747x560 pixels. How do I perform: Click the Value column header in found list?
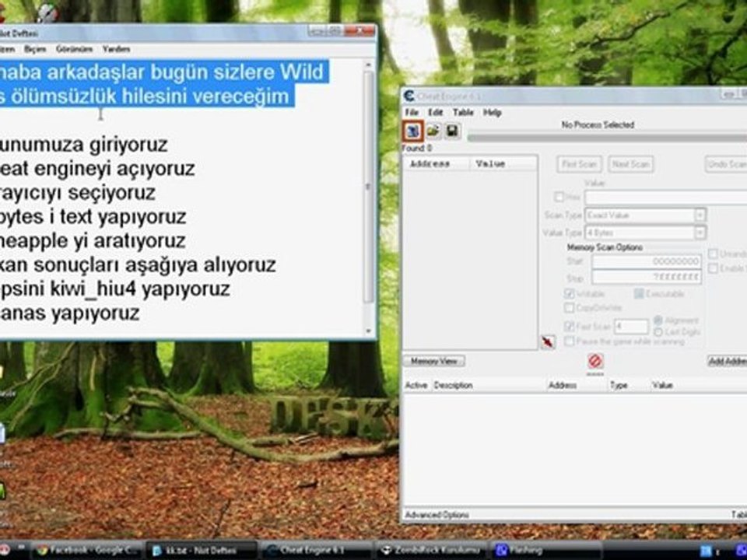pyautogui.click(x=503, y=164)
